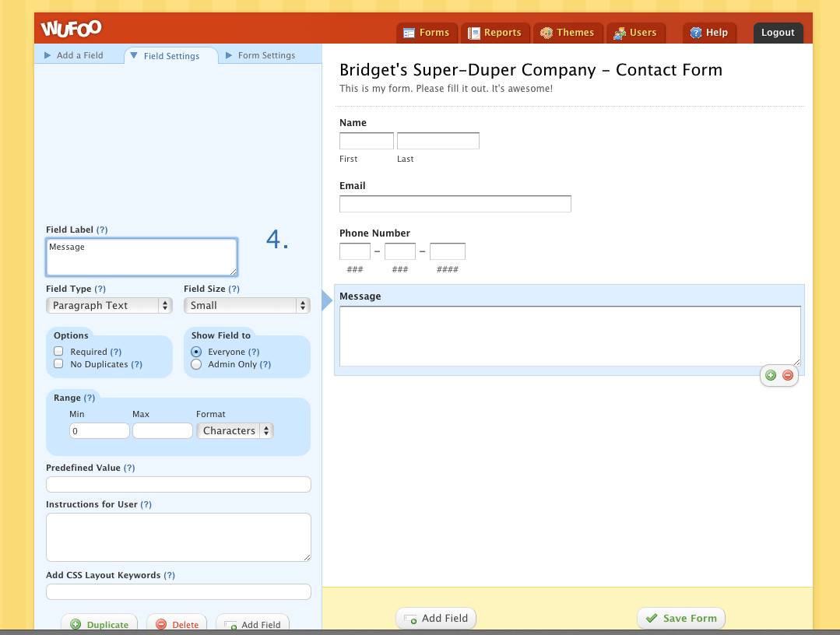This screenshot has height=635, width=840.
Task: Open help (?) for Field Size
Action: coord(234,289)
